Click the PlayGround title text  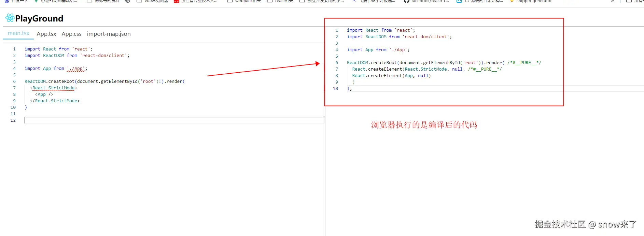click(x=39, y=18)
